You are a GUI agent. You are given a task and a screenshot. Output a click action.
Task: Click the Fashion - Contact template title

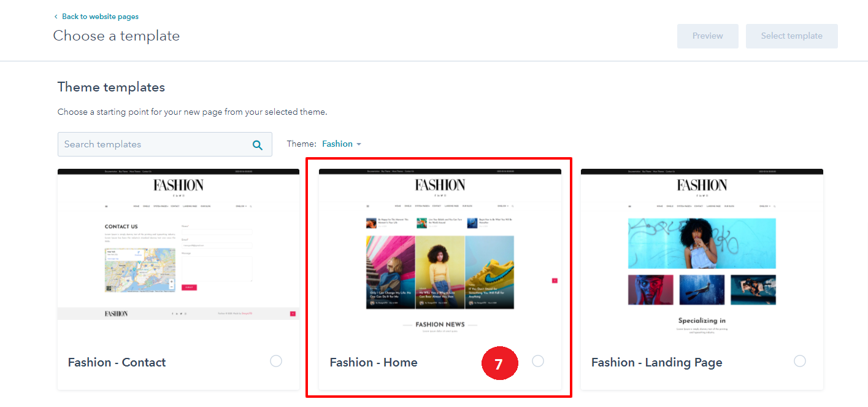(x=117, y=363)
